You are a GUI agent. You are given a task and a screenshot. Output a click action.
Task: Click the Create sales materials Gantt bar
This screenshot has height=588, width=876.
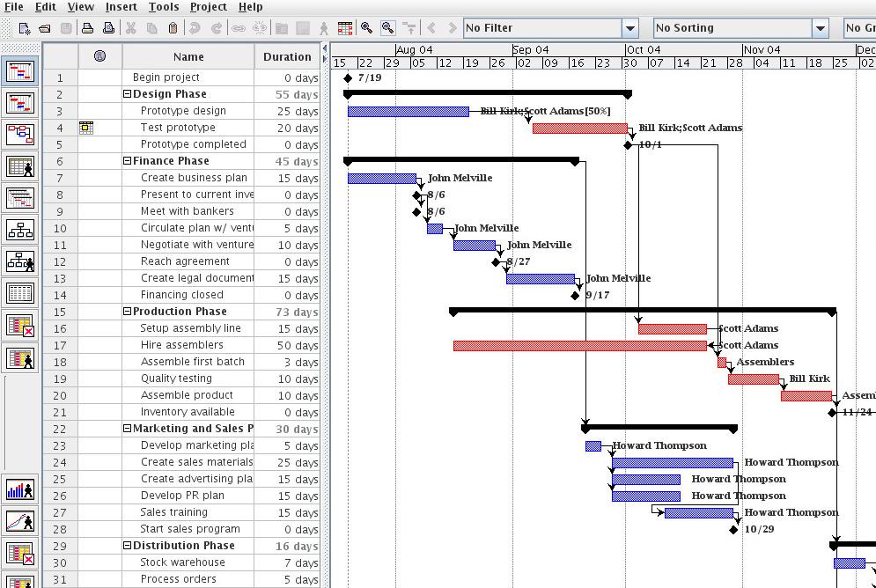[x=673, y=462]
